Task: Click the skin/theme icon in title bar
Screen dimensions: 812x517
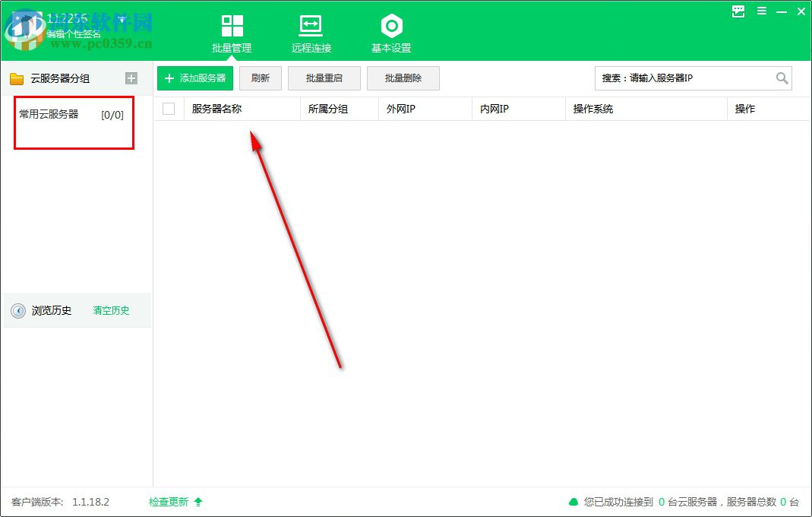Action: [738, 11]
